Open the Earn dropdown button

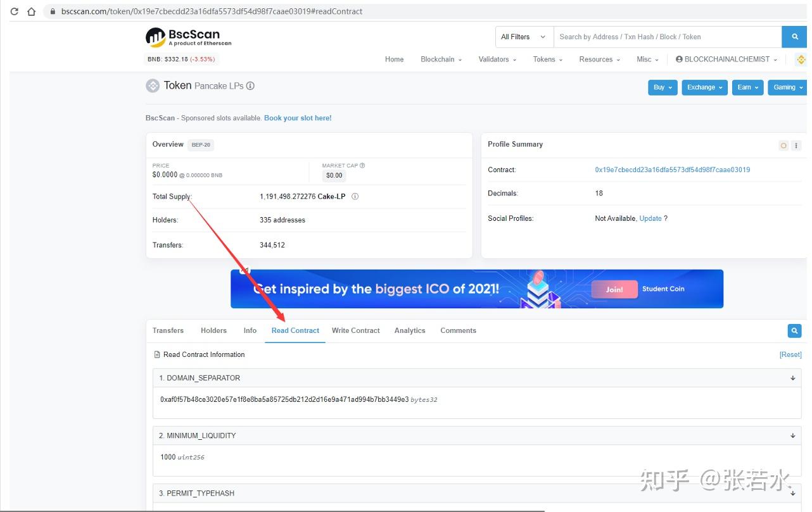point(747,87)
